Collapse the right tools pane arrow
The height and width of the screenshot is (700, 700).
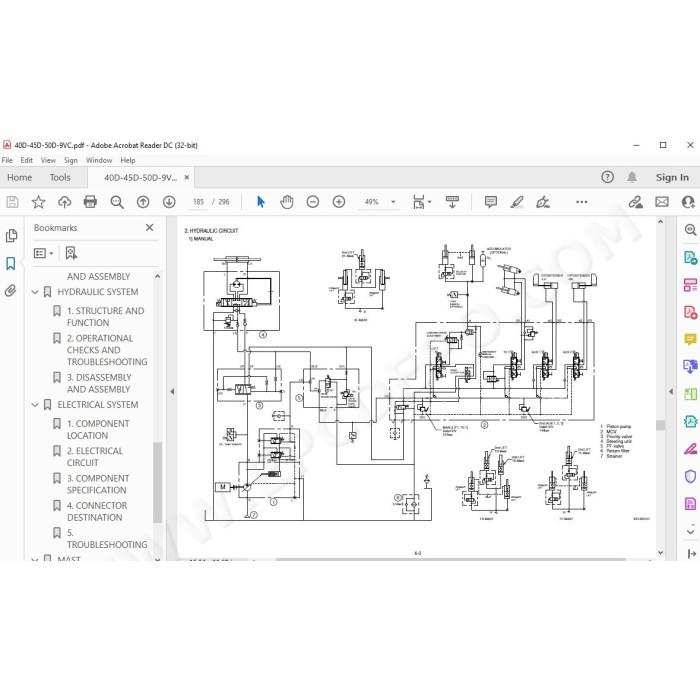tap(671, 392)
